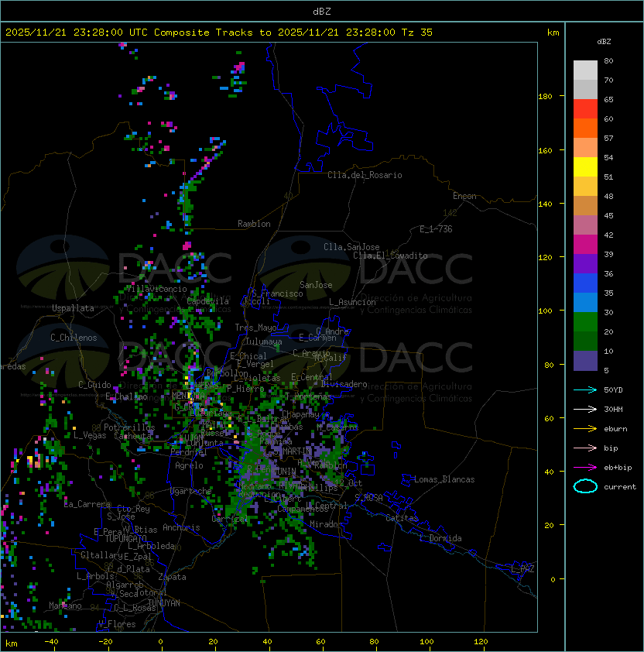
Task: Click the 'dBZ' heading above the color scale
Action: (x=604, y=42)
